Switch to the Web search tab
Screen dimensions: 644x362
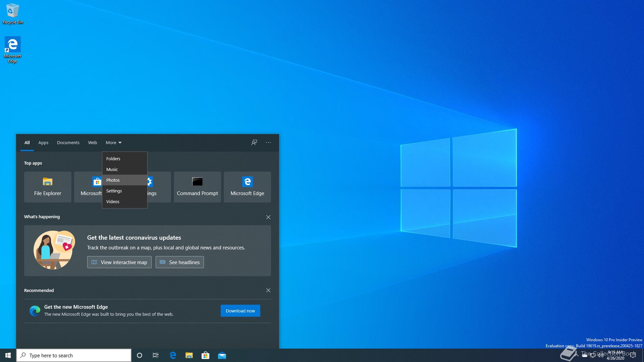pos(93,142)
